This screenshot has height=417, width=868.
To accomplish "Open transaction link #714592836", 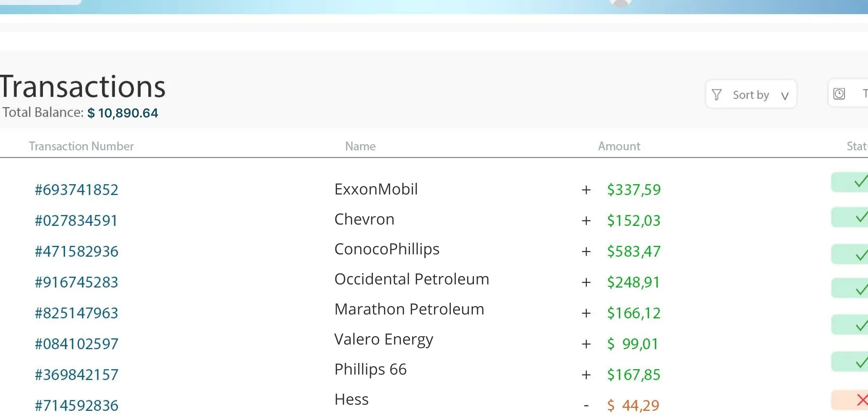I will point(77,405).
